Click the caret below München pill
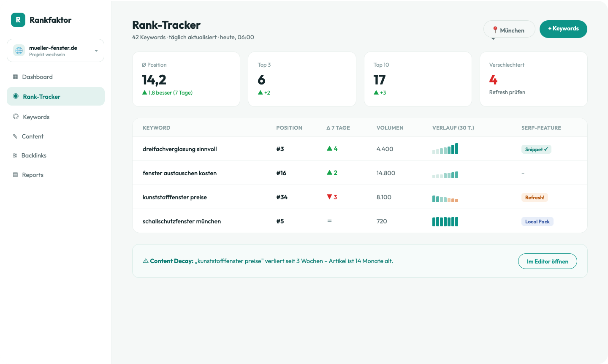This screenshot has height=364, width=608. click(493, 39)
